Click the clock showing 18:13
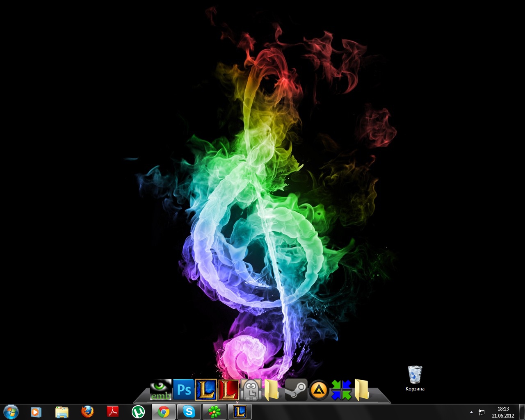The width and height of the screenshot is (525, 420). pos(503,412)
